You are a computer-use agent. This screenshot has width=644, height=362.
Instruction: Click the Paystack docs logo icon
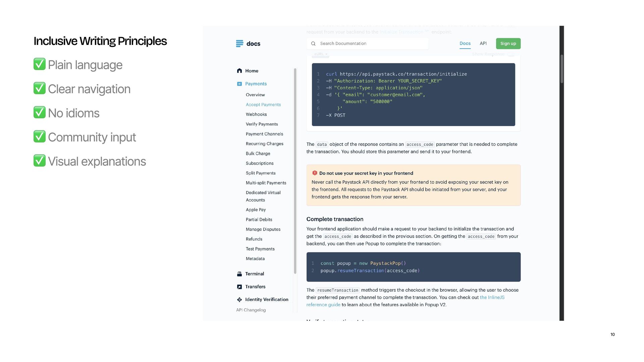239,44
